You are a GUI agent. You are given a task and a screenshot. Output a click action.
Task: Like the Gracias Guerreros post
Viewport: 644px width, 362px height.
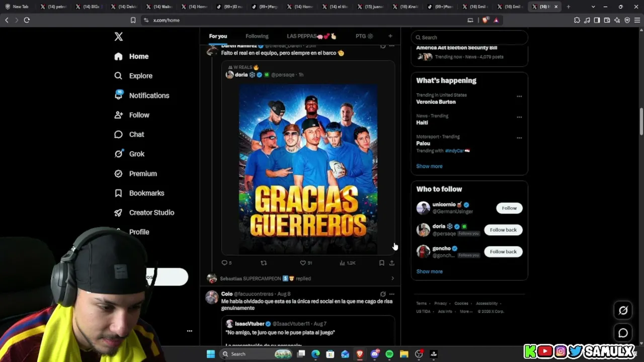pyautogui.click(x=306, y=263)
